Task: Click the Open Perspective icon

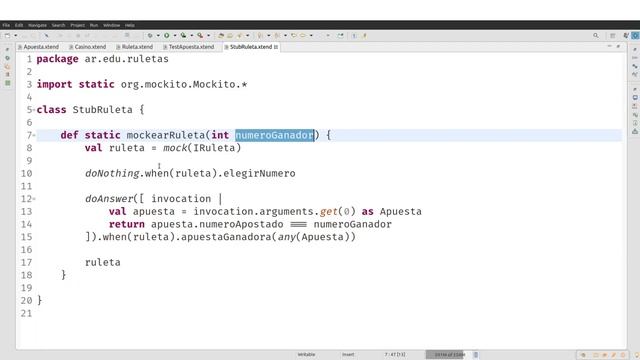Action: pos(613,36)
